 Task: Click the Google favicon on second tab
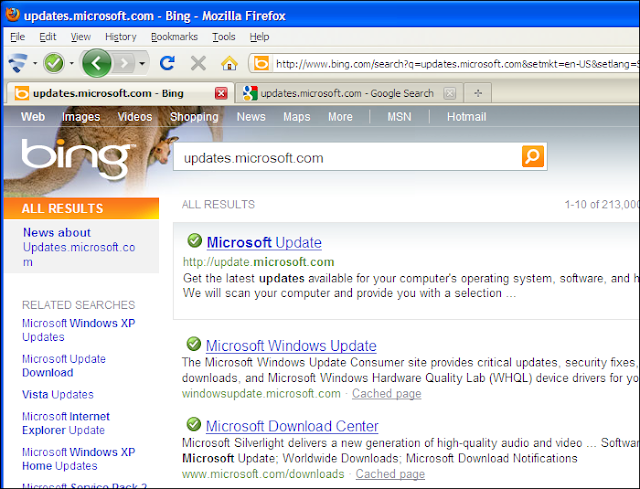tap(250, 93)
